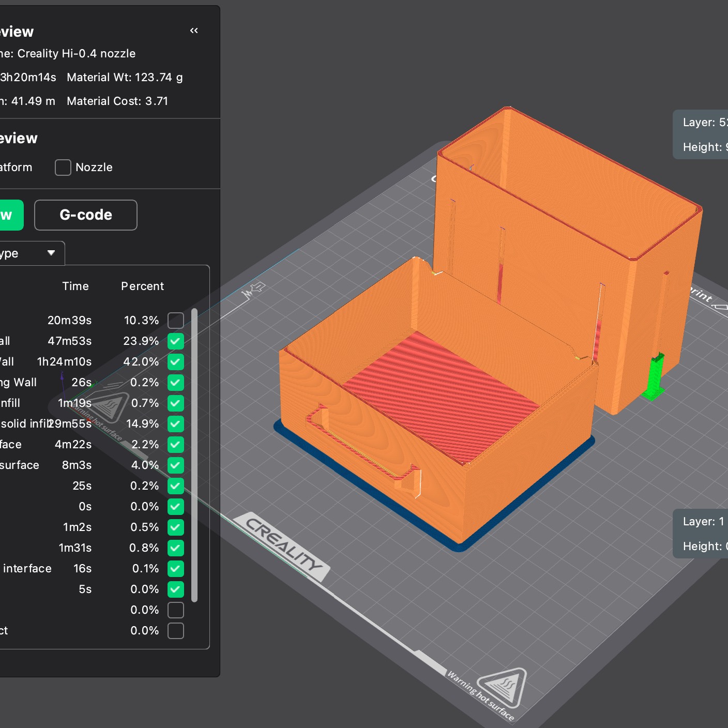Toggle off the checkbox for the 14.9% row
Viewport: 728px width, 728px height.
point(176,424)
